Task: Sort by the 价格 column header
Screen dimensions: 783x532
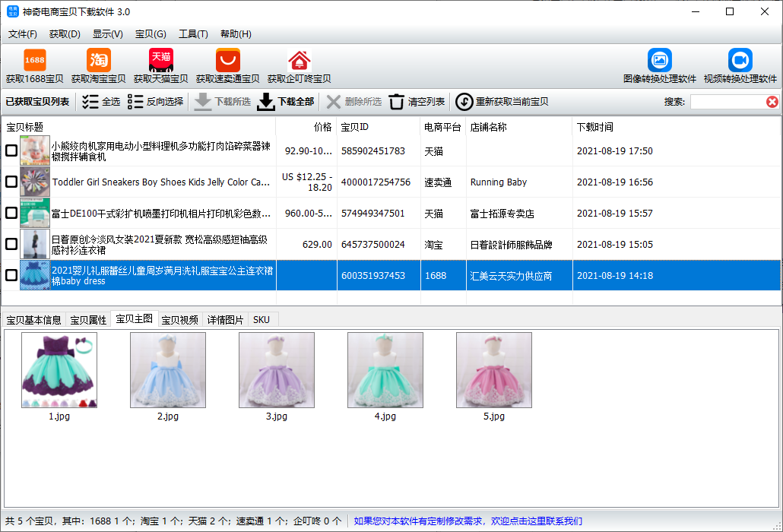Action: tap(306, 127)
